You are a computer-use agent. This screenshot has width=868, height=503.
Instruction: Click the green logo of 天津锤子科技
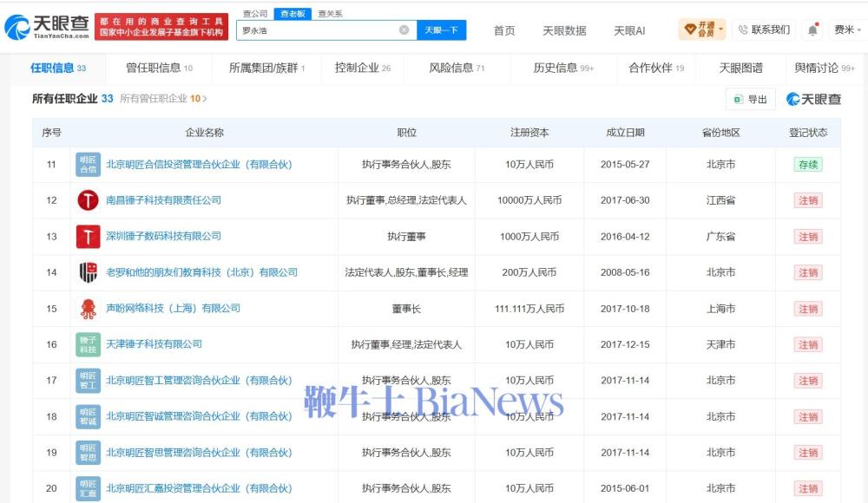88,344
